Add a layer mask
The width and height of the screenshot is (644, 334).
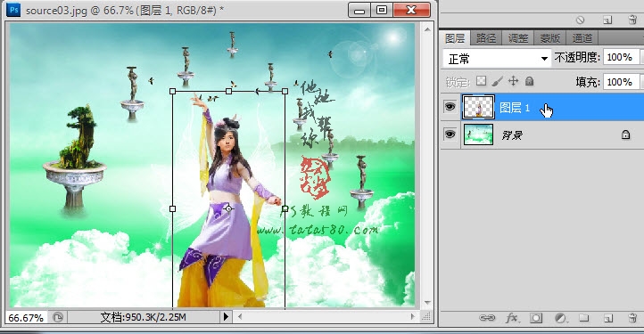[x=535, y=318]
